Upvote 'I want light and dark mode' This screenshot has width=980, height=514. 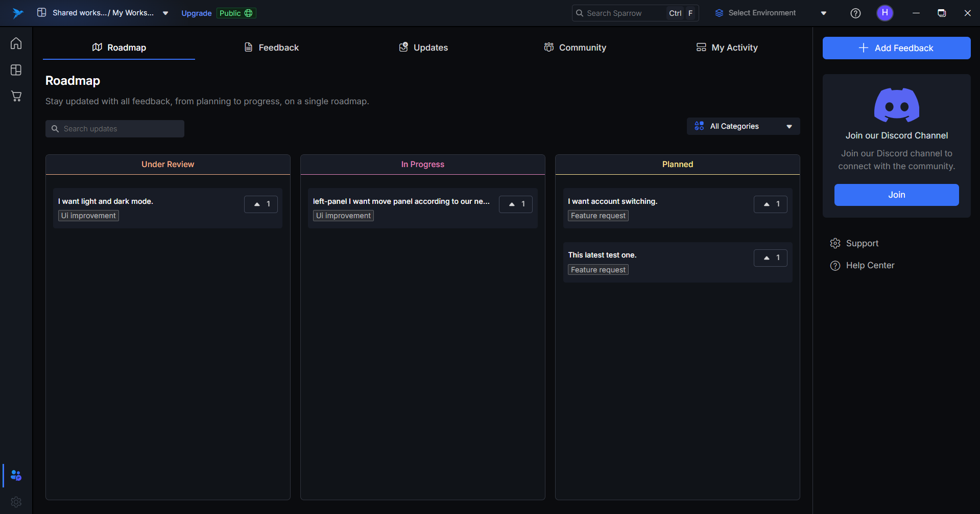tap(260, 204)
